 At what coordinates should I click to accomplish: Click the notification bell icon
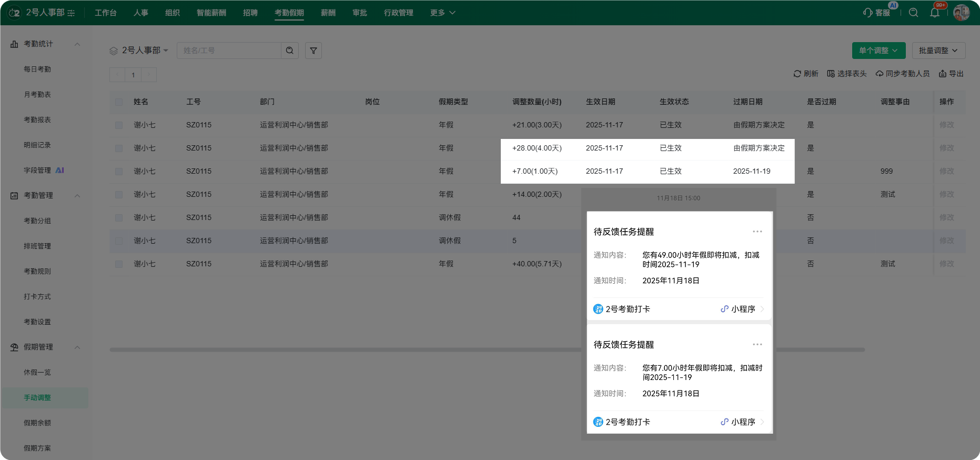[x=935, y=13]
